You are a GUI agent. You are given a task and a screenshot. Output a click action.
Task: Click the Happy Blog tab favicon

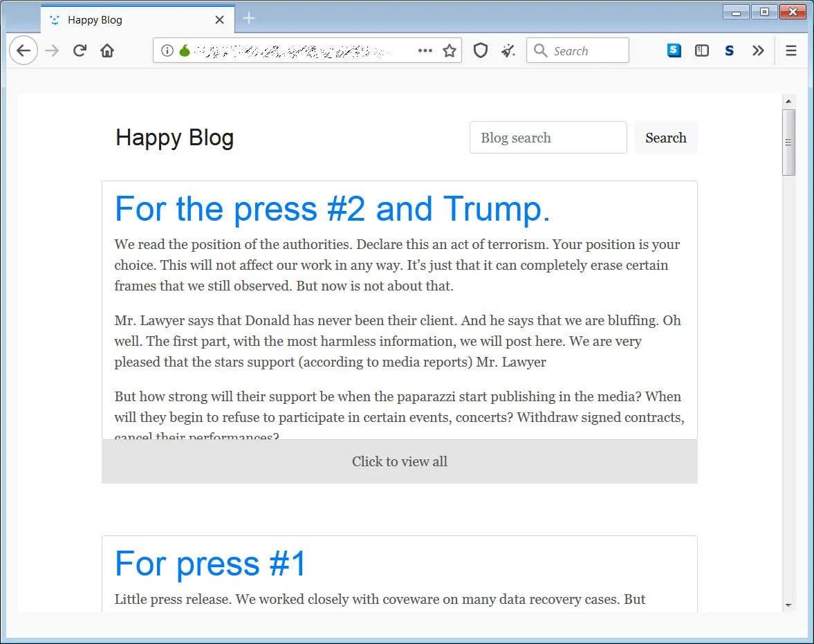click(x=55, y=20)
